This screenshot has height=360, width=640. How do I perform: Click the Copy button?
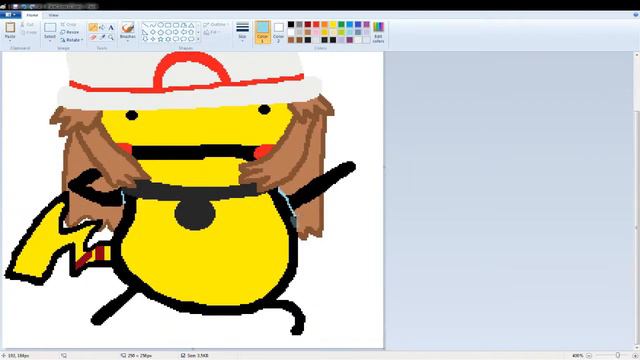pyautogui.click(x=29, y=32)
